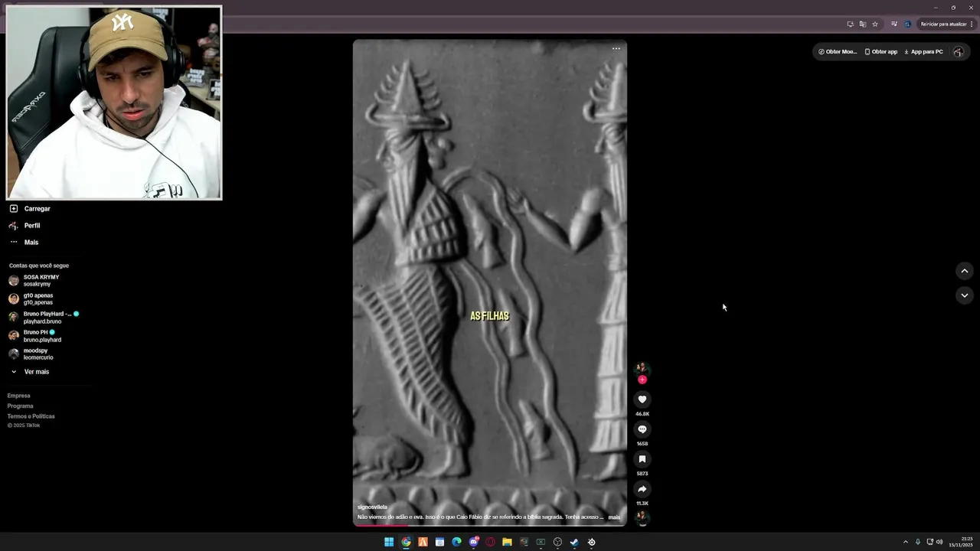
Task: Share the video using the arrow icon
Action: (x=642, y=489)
